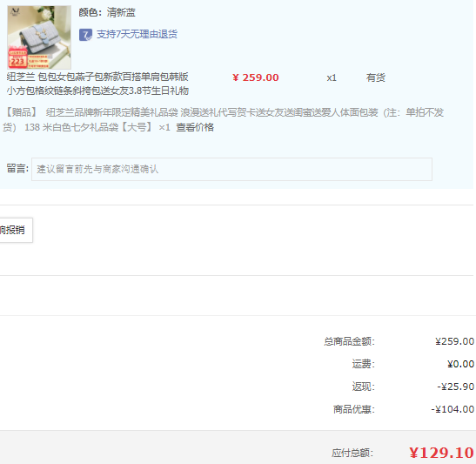Click the x1 quantity text
The image size is (476, 464).
[x=332, y=78]
